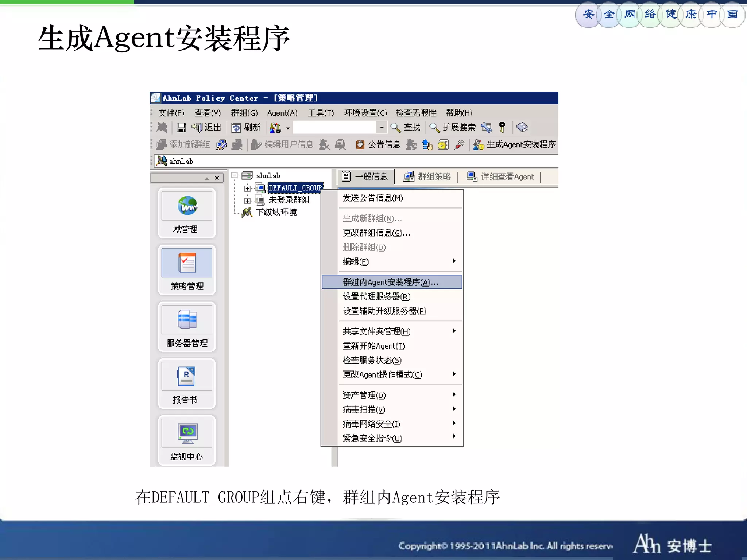Open the 查看(V) menu
Viewport: 747px width, 560px height.
(208, 113)
